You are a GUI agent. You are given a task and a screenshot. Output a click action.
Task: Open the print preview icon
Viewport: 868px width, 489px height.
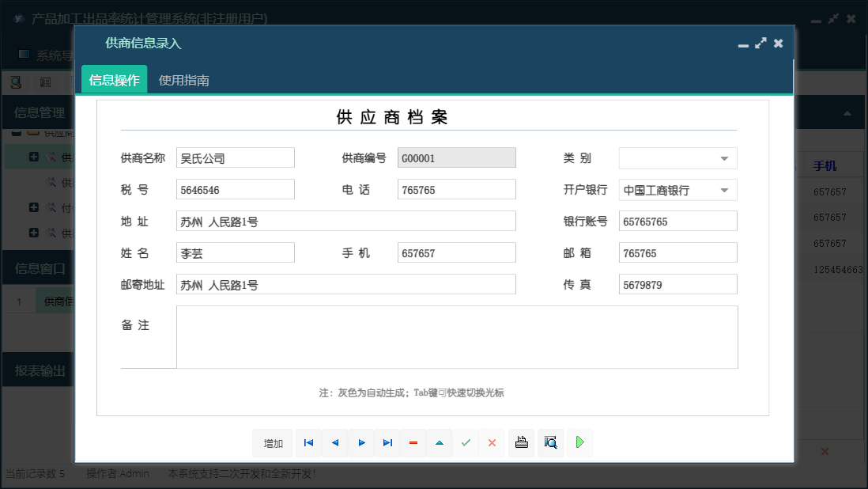tap(551, 443)
